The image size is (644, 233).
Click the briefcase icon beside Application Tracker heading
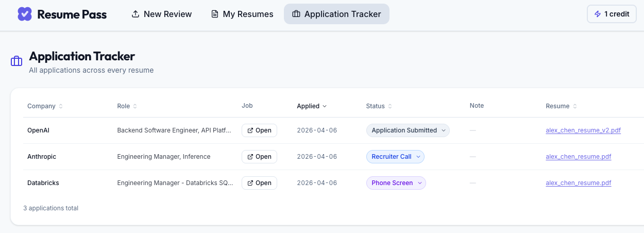tap(16, 61)
